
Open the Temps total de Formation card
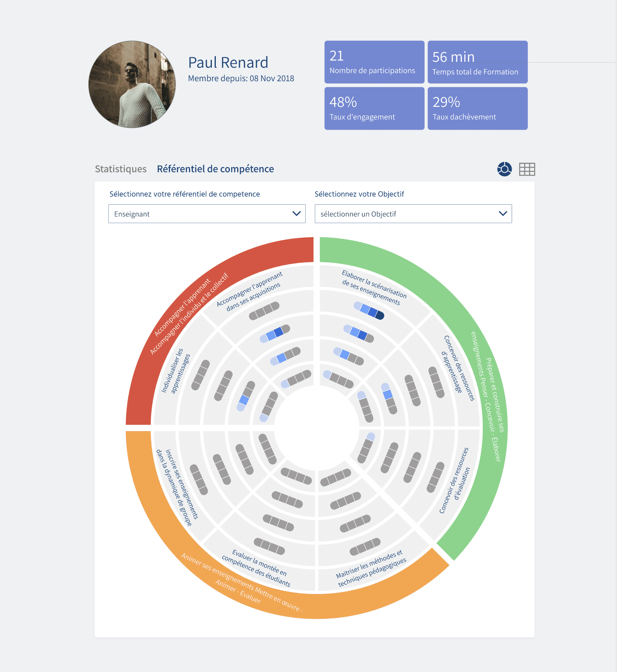[477, 62]
